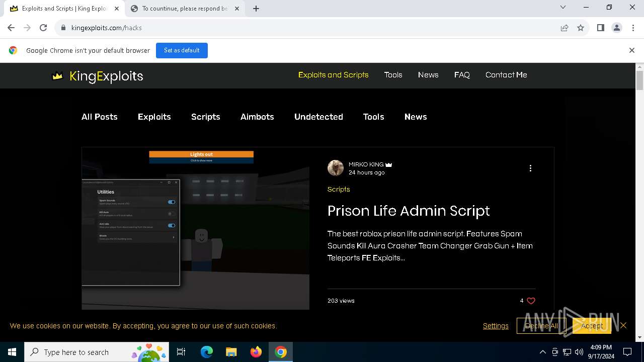Open Task View on taskbar
The image size is (644, 362).
pyautogui.click(x=181, y=352)
